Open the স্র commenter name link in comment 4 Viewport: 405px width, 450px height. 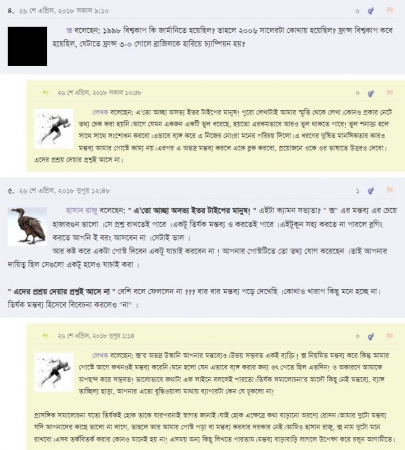click(69, 30)
